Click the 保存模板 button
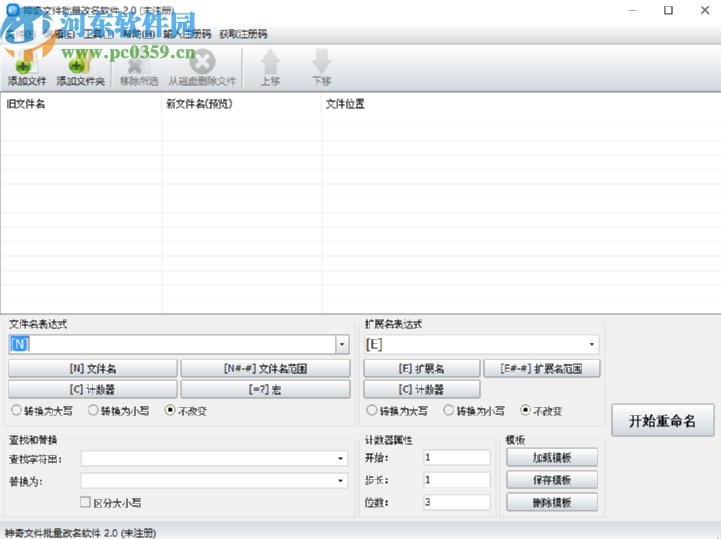The height and width of the screenshot is (539, 721). point(552,481)
